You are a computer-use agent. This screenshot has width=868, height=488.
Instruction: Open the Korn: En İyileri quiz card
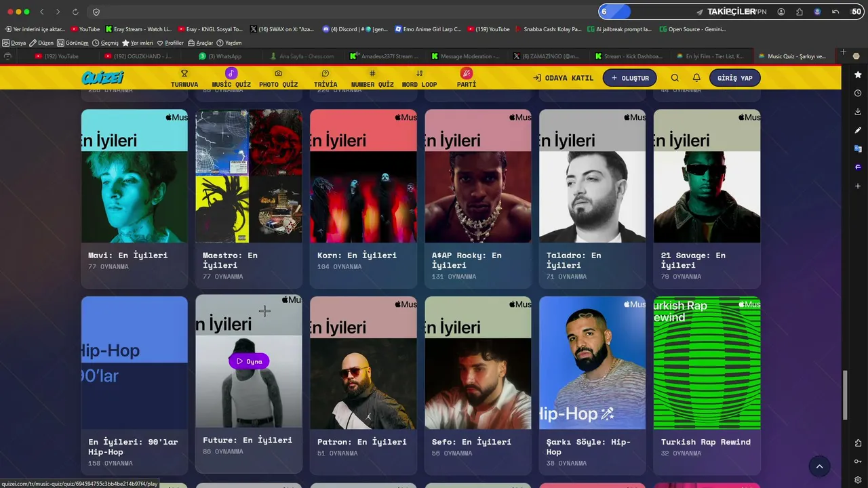point(363,199)
